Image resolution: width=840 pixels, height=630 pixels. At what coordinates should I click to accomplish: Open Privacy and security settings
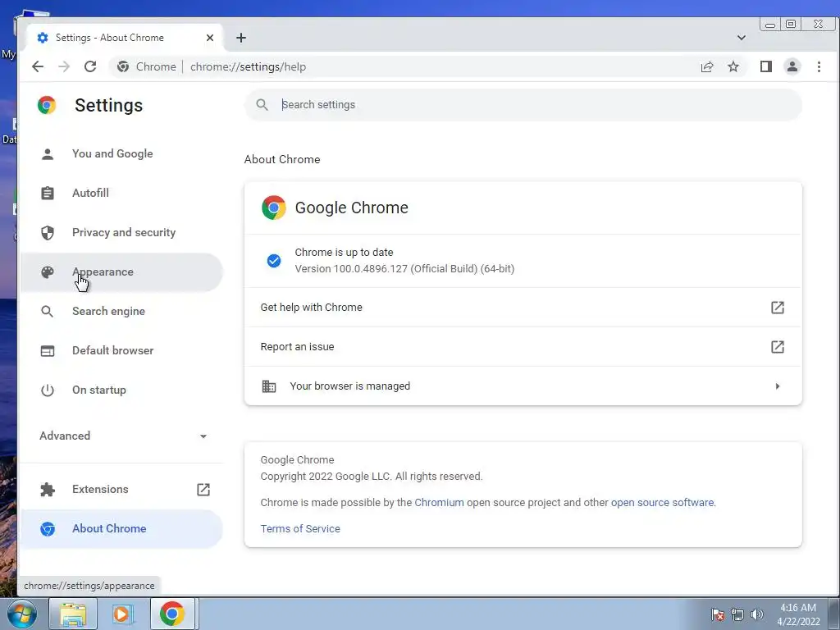coord(121,232)
